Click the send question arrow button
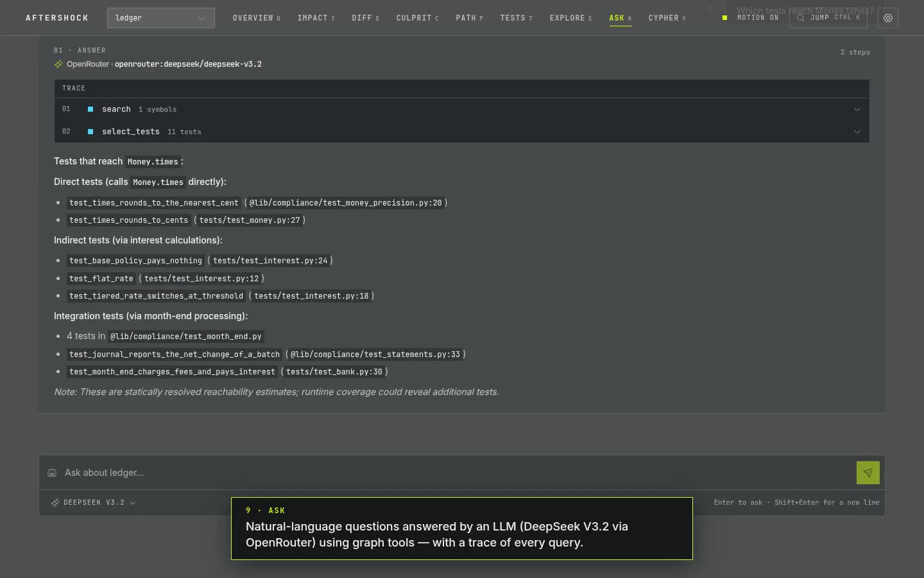 click(x=868, y=473)
